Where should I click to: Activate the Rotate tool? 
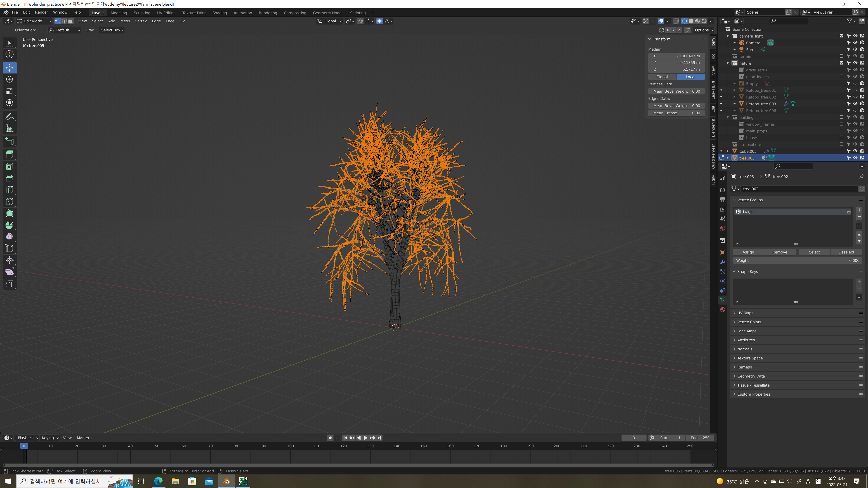[x=9, y=80]
